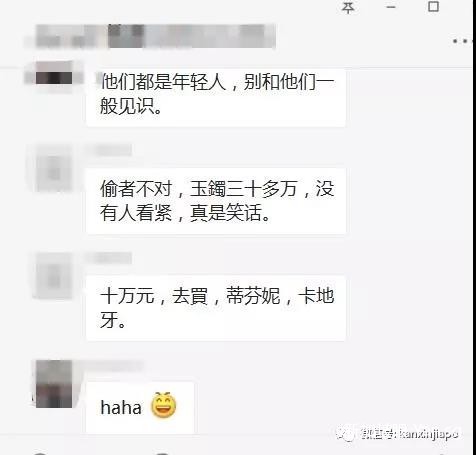476x455 pixels.
Task: Click sender name above the haha message
Action: (x=113, y=366)
